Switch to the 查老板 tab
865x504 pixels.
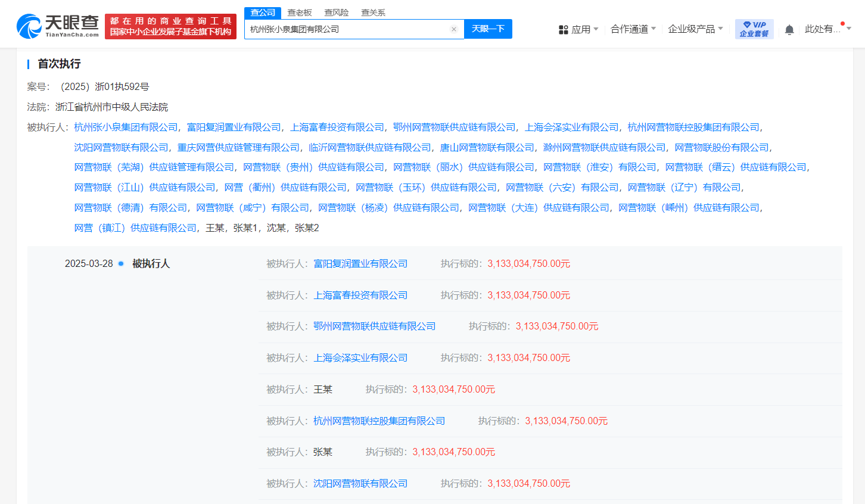pos(300,12)
